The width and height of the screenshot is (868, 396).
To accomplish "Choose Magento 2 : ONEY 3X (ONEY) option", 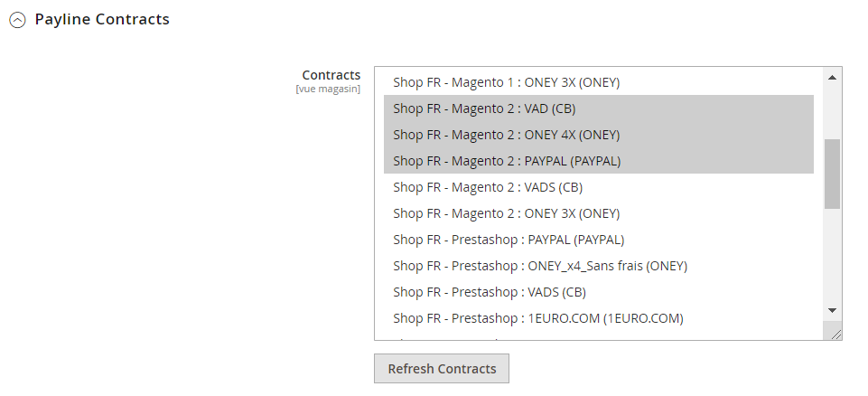I will coord(506,213).
